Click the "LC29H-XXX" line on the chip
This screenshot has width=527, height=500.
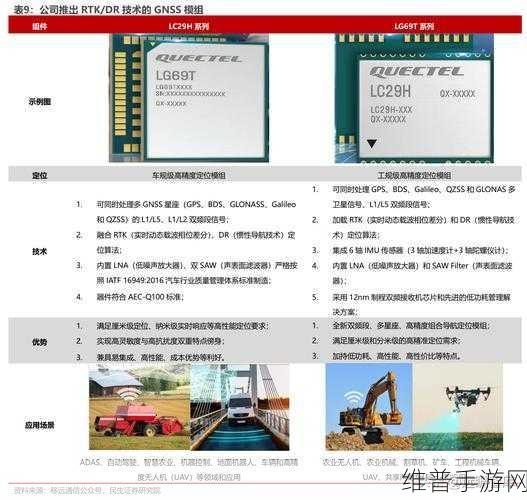pyautogui.click(x=391, y=110)
